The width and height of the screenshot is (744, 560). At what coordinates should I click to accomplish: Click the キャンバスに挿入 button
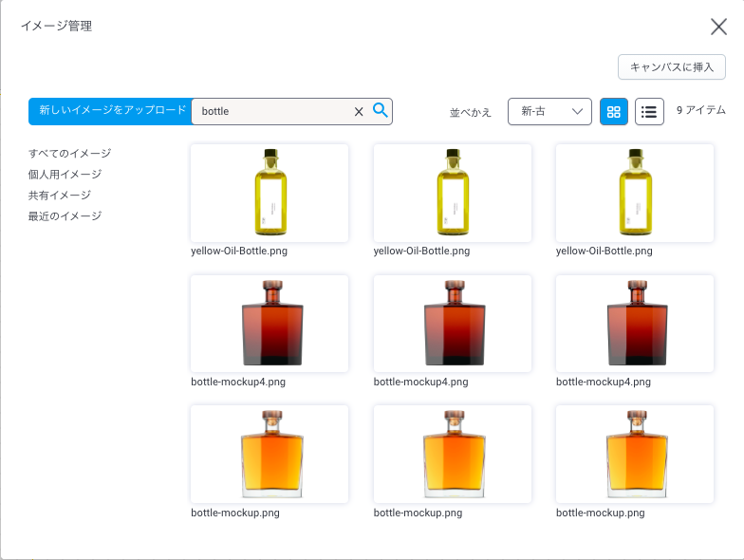[x=671, y=67]
